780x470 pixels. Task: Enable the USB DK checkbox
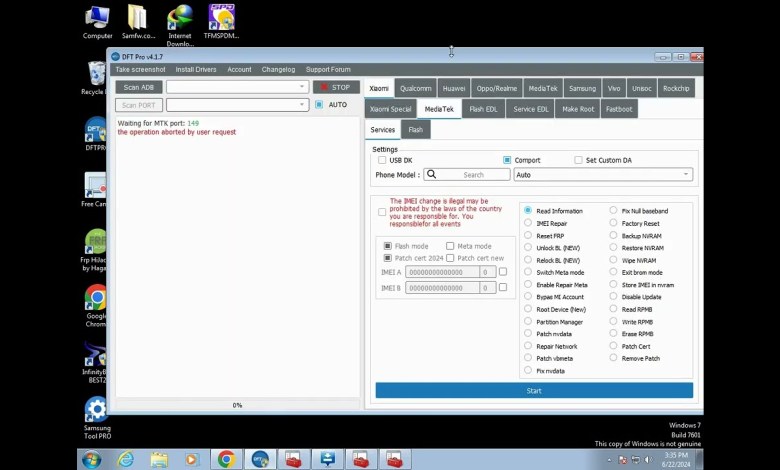(382, 160)
